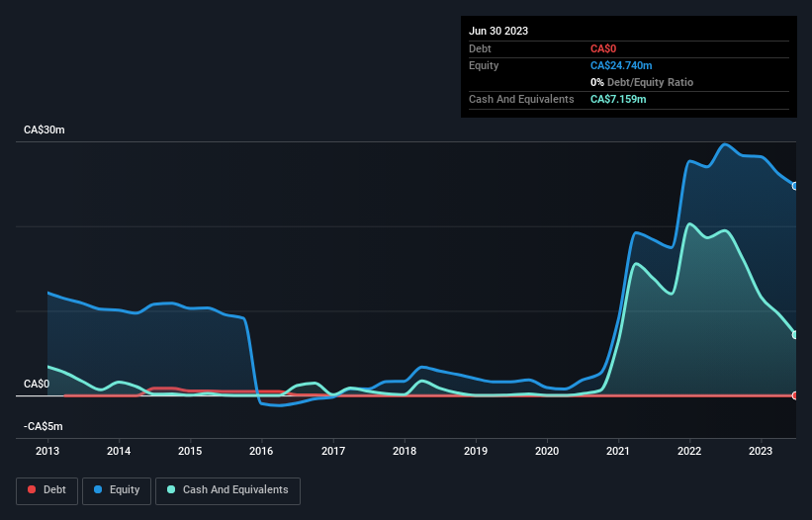Select the 2016 x-axis label
Viewport: 812px width, 520px height.
coord(261,451)
